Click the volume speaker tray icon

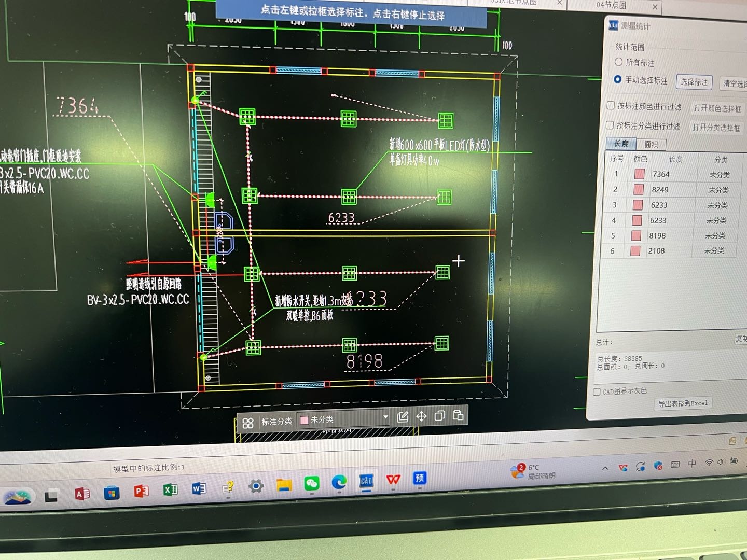[721, 461]
